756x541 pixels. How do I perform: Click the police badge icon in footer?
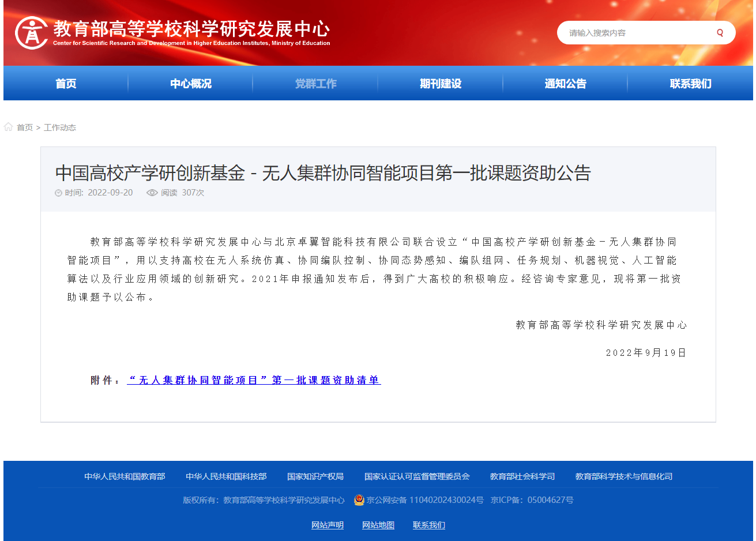(359, 500)
